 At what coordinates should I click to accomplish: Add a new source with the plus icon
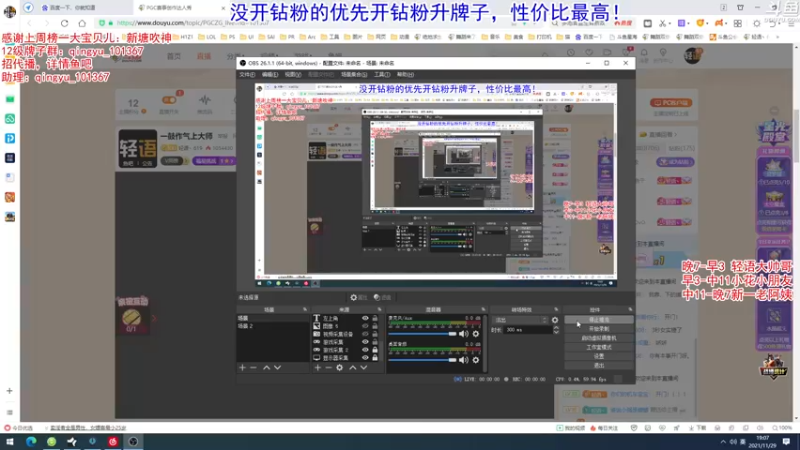pyautogui.click(x=317, y=367)
